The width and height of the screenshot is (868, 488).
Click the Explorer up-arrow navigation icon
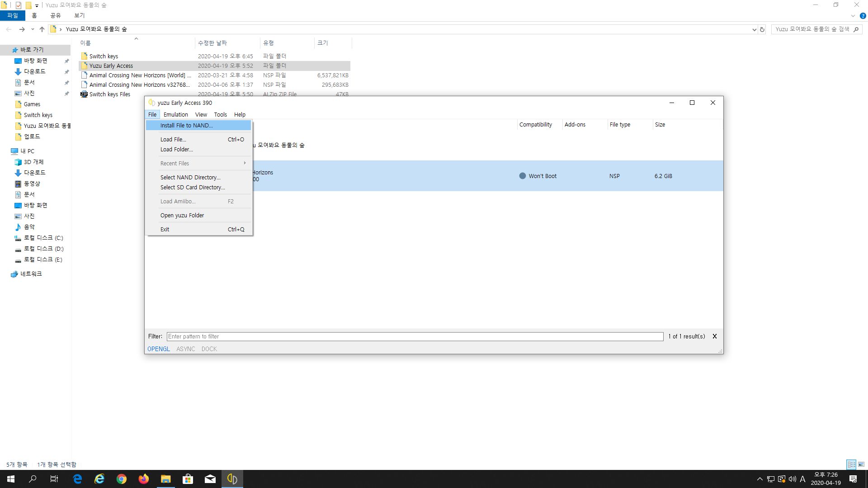coord(42,29)
